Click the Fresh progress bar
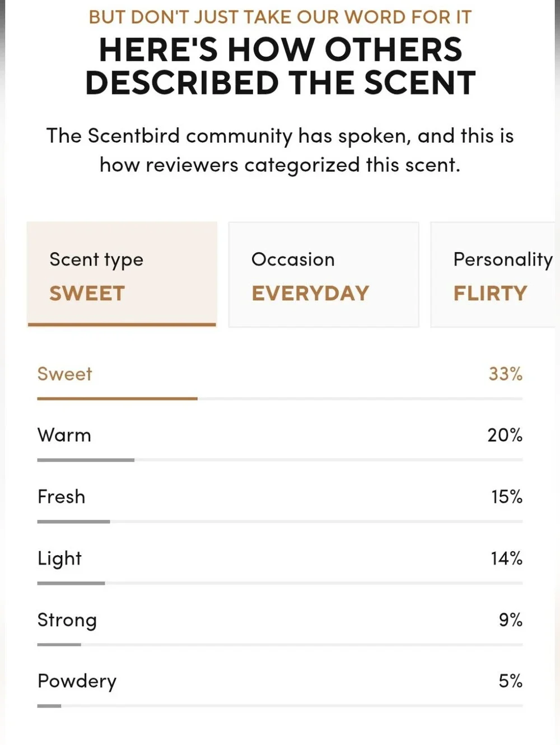Image resolution: width=560 pixels, height=745 pixels. 280,522
